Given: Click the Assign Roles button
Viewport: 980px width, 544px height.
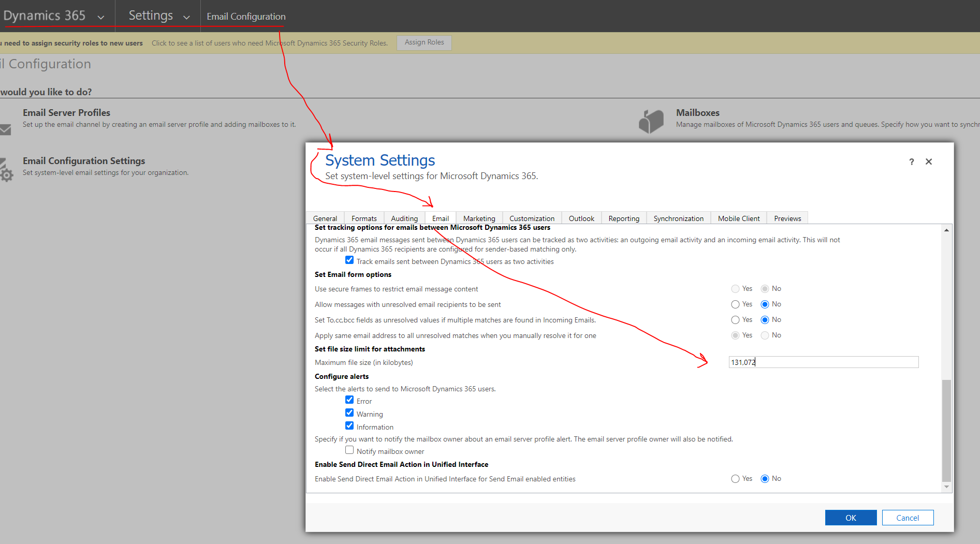Looking at the screenshot, I should point(425,42).
